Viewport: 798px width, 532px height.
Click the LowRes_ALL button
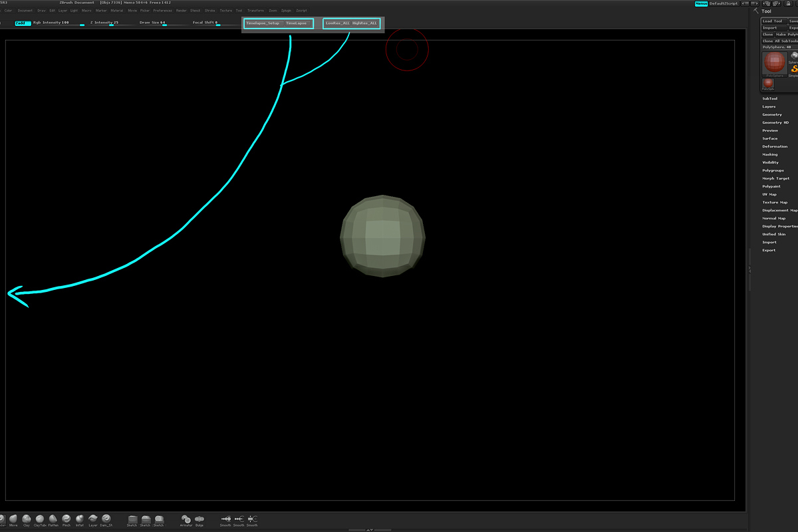click(x=337, y=23)
